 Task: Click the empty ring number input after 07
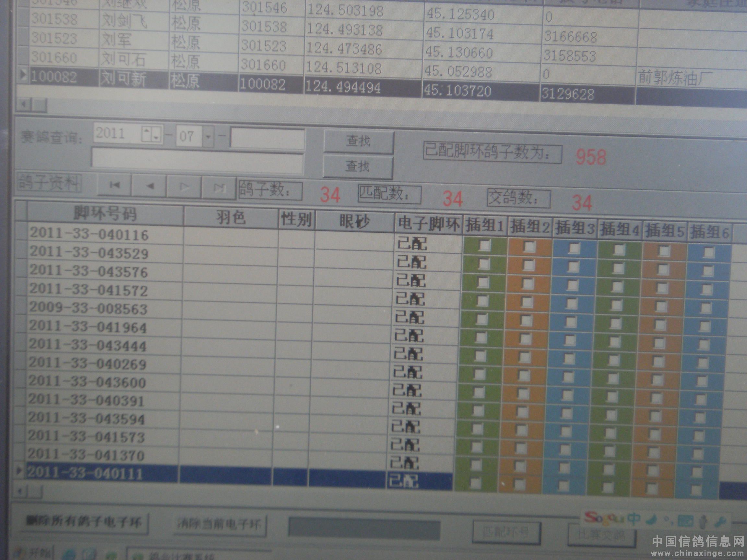pyautogui.click(x=267, y=138)
